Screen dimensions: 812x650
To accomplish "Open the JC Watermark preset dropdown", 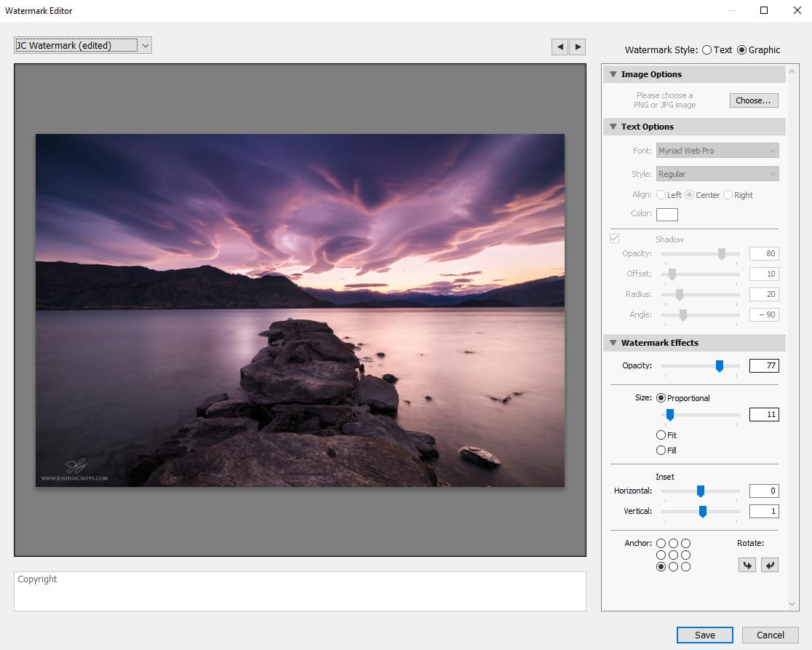I will (x=83, y=46).
